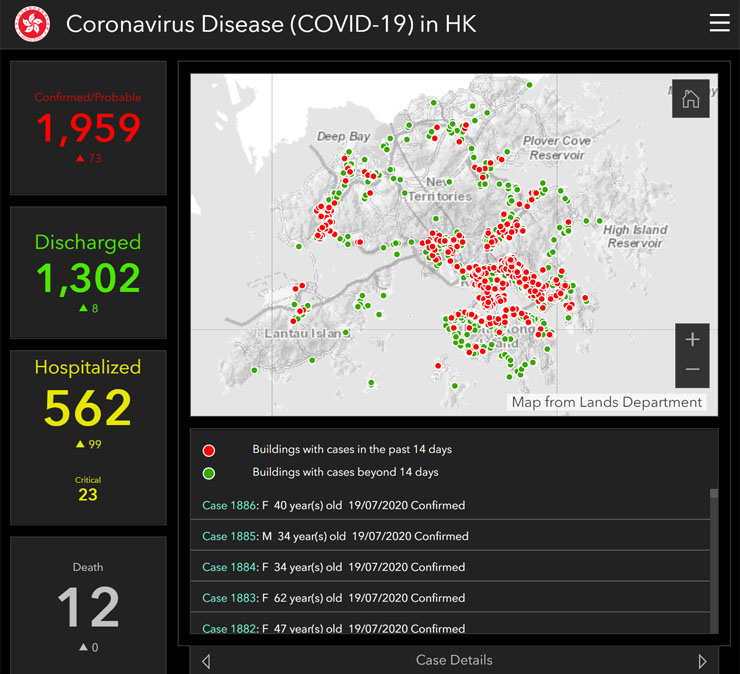Viewport: 740px width, 674px height.
Task: Go to next panel with right arrow
Action: click(702, 661)
